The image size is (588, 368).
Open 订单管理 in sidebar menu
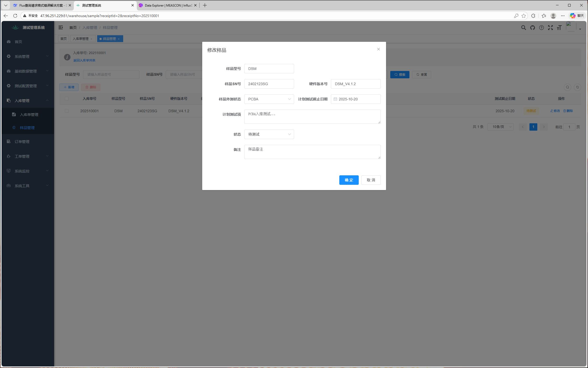click(22, 142)
